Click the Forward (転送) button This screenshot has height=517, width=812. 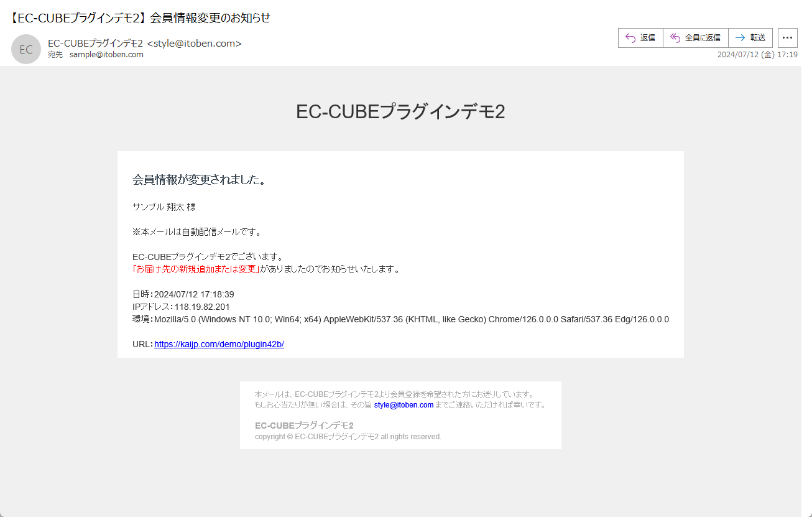pyautogui.click(x=750, y=38)
